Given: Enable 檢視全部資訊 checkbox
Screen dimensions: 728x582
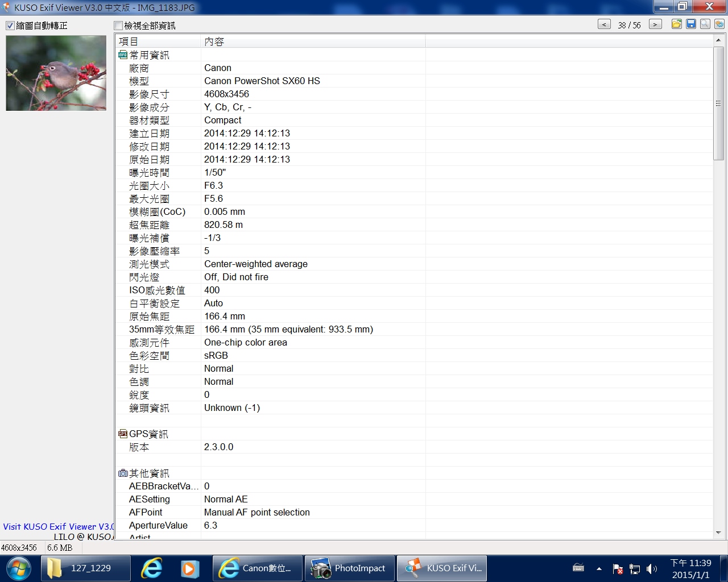Looking at the screenshot, I should pyautogui.click(x=118, y=26).
